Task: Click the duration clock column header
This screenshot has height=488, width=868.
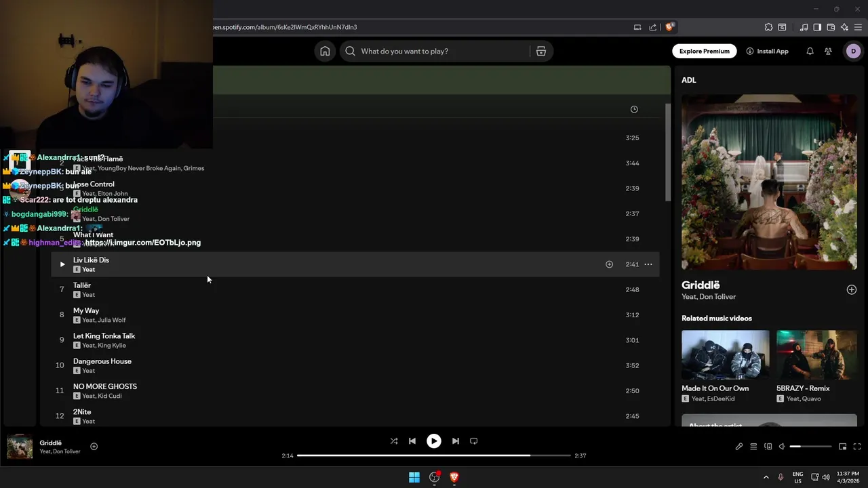Action: (634, 109)
